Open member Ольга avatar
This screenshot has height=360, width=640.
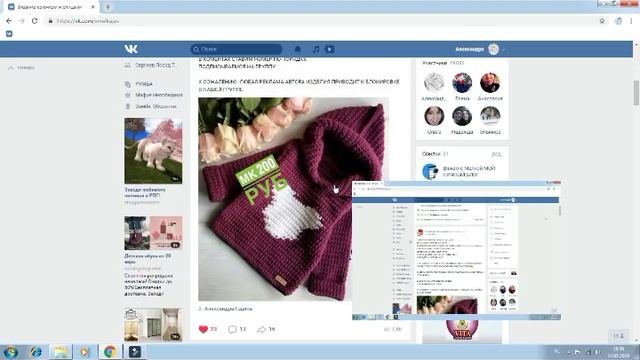(x=434, y=116)
